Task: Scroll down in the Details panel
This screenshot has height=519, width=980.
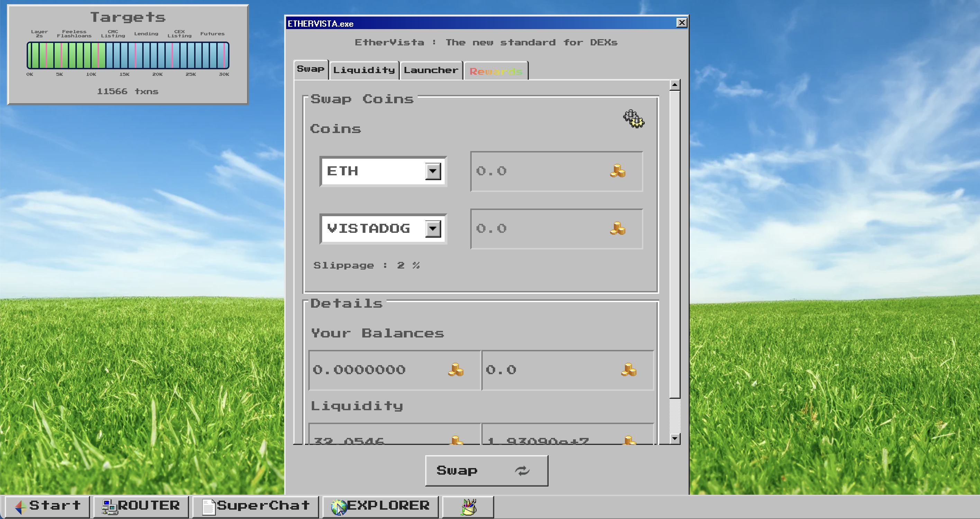Action: (675, 440)
